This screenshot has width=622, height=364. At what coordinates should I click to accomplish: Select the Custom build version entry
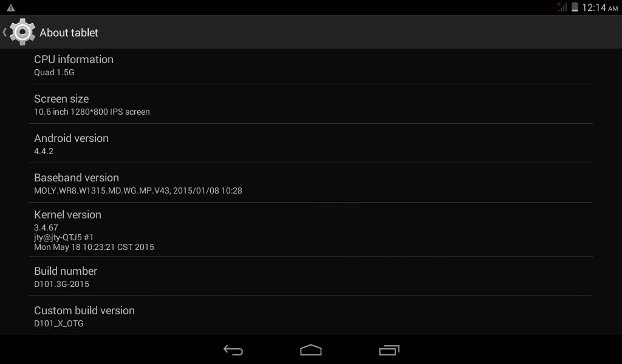[x=311, y=315]
